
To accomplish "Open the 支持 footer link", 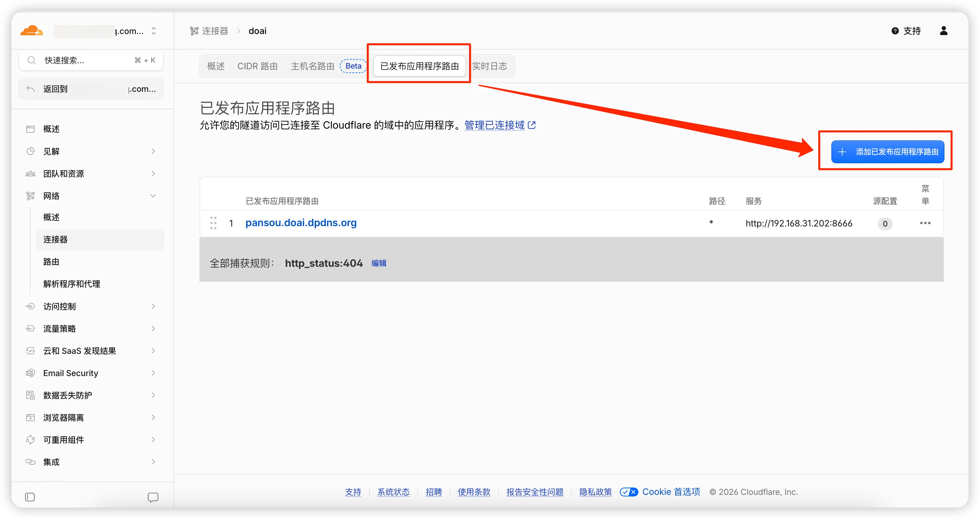I will pyautogui.click(x=353, y=492).
